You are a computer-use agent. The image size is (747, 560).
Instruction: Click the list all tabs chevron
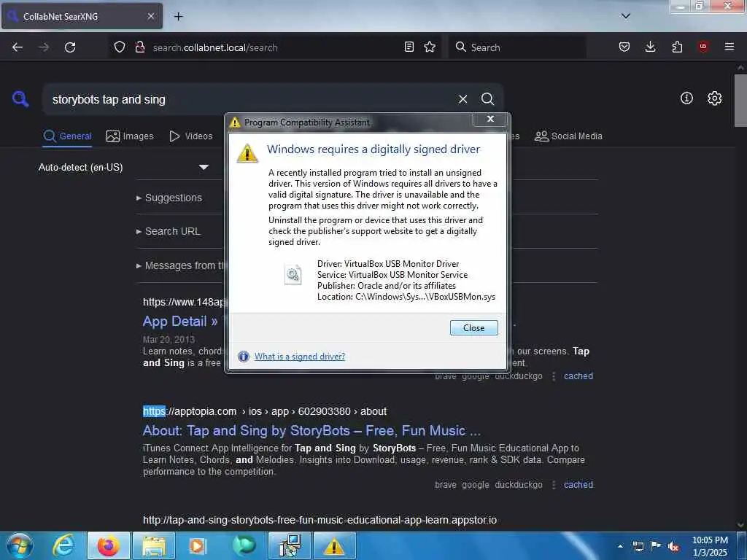tap(625, 16)
